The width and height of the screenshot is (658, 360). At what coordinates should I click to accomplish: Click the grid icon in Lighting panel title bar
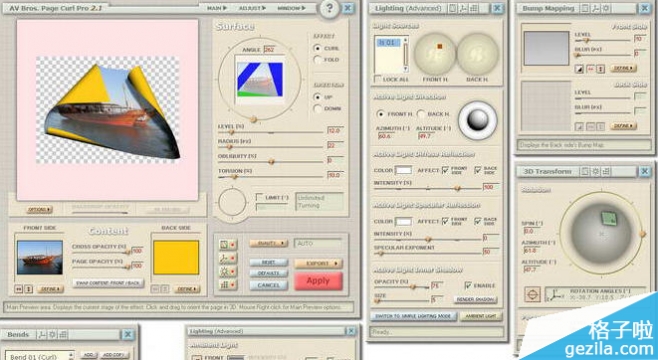pyautogui.click(x=474, y=8)
